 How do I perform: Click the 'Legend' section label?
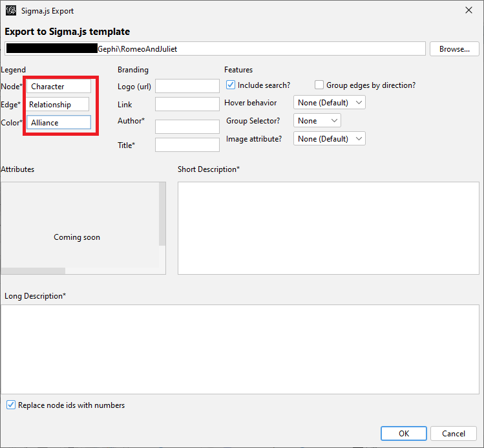(x=14, y=70)
